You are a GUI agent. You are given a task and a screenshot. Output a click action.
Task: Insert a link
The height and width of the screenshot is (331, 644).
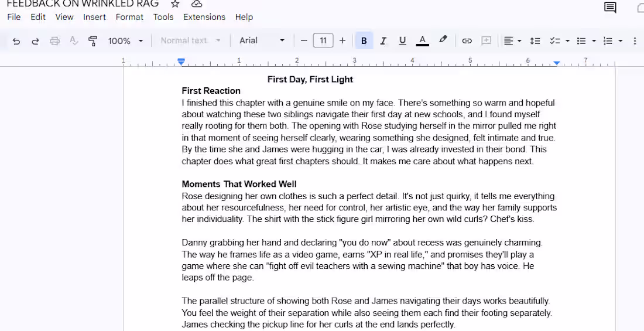[x=467, y=40]
